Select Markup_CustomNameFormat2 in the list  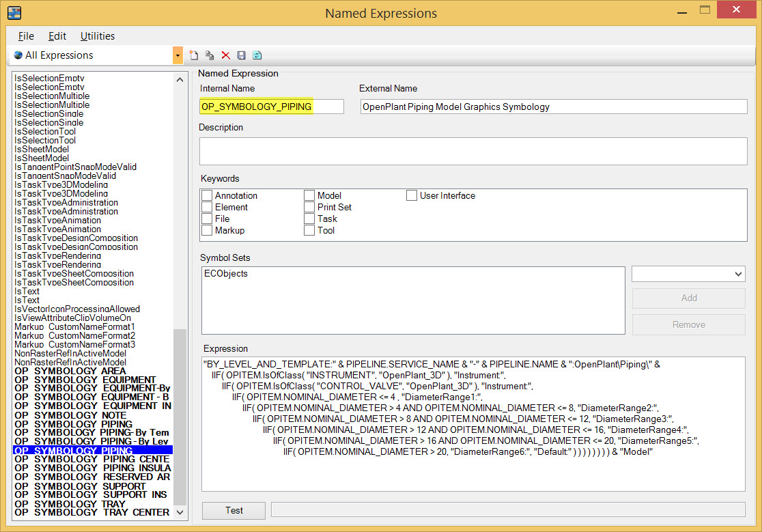tap(75, 336)
